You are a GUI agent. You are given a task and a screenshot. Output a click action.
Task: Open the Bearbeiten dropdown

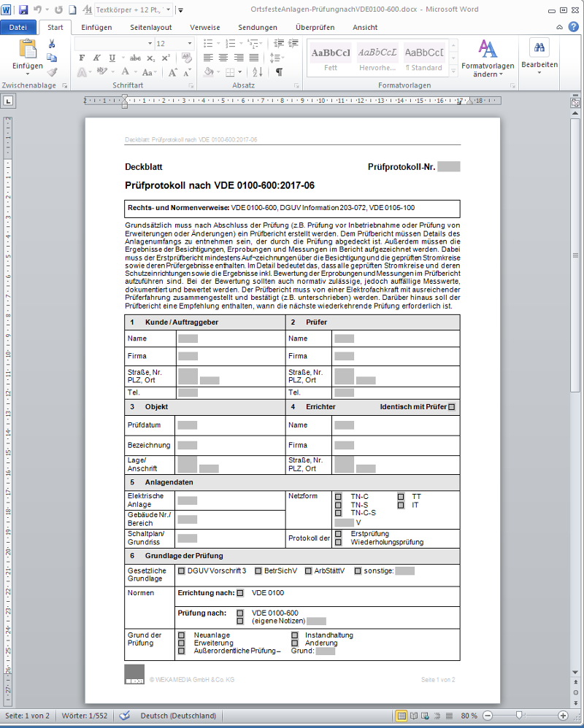pos(539,57)
